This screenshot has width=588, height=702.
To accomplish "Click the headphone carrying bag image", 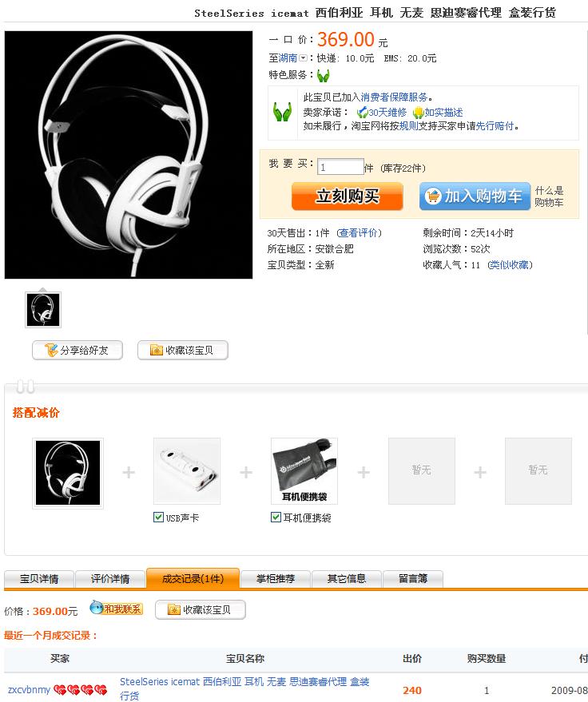I will click(x=304, y=471).
